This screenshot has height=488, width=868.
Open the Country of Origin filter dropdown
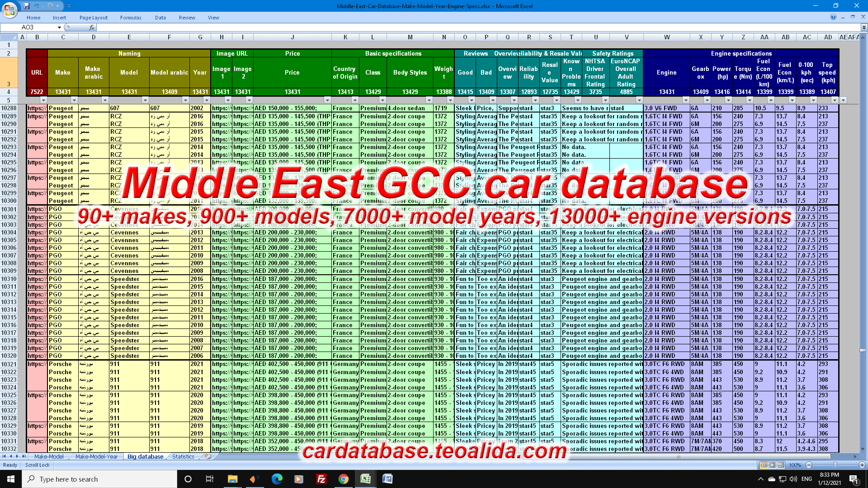tap(355, 100)
